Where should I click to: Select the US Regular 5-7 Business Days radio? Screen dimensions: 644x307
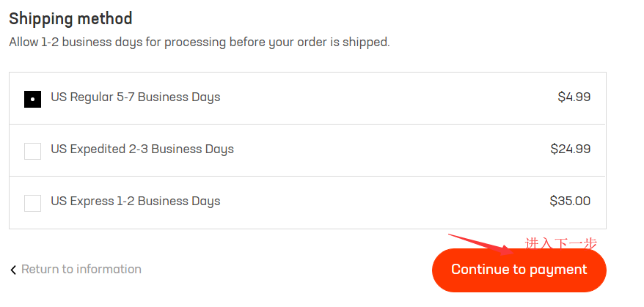tap(32, 99)
